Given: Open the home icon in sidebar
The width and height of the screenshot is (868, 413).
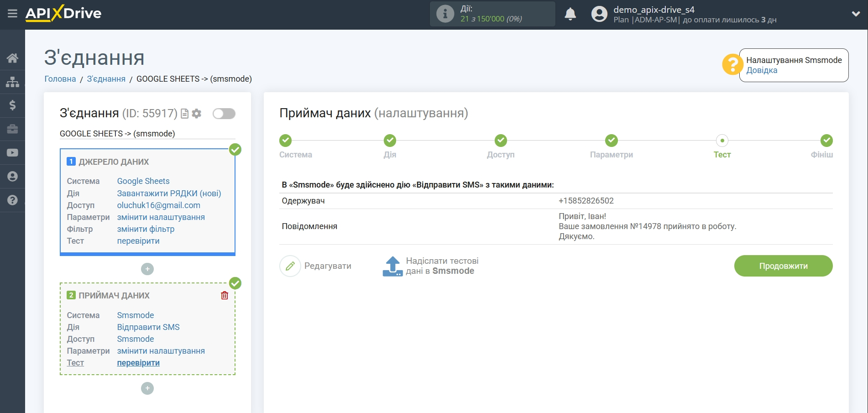Looking at the screenshot, I should pyautogui.click(x=12, y=58).
